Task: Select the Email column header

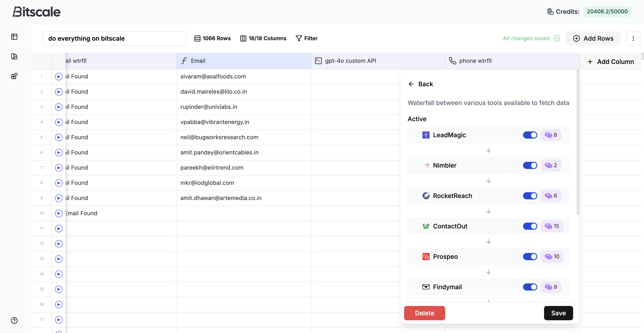Action: (x=244, y=61)
